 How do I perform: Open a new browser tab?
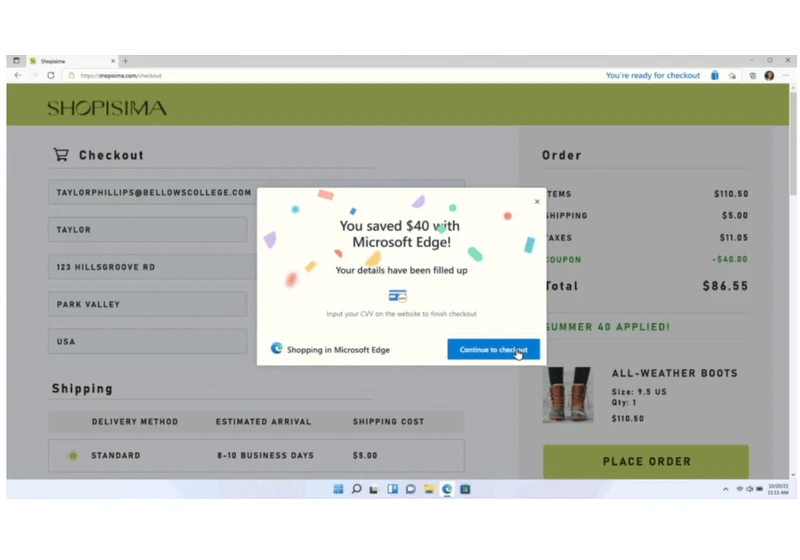[x=126, y=61]
